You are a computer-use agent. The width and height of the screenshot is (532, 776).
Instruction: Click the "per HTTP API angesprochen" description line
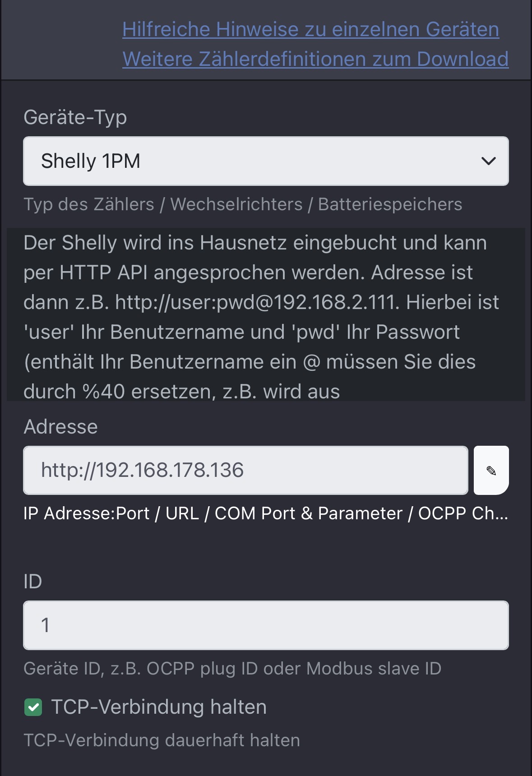[x=248, y=273]
